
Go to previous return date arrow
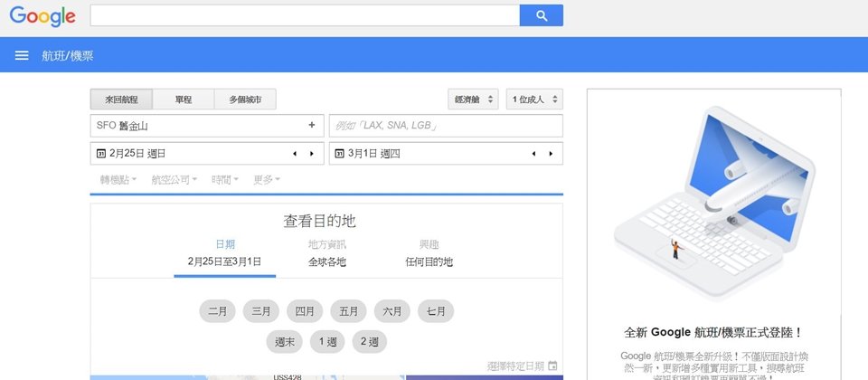click(533, 154)
